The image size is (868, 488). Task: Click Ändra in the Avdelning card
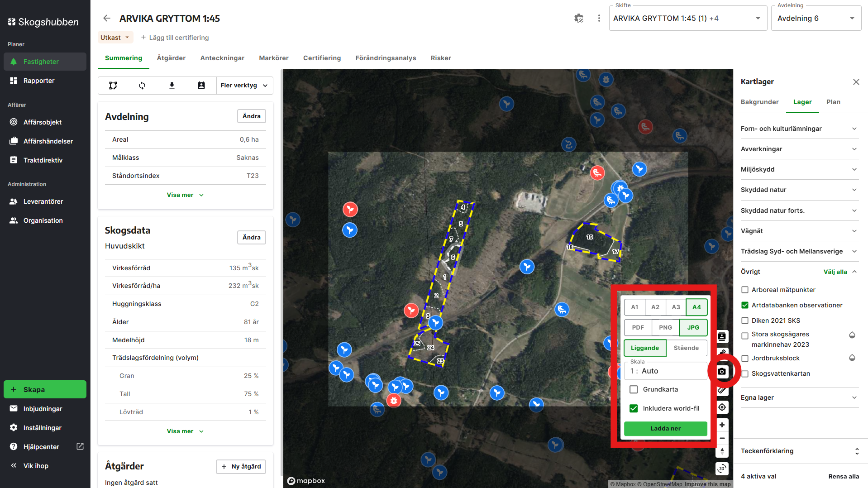pos(251,116)
